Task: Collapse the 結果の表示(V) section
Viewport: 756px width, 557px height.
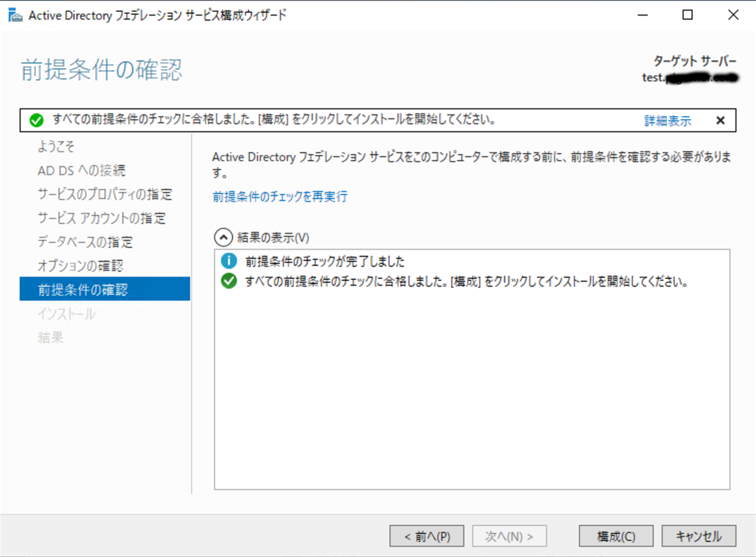Action: (x=224, y=238)
